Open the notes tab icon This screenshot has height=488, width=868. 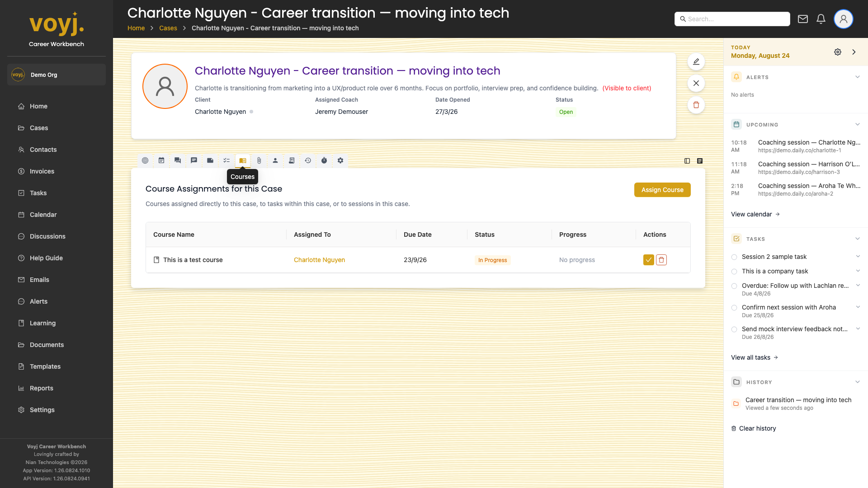tap(210, 160)
